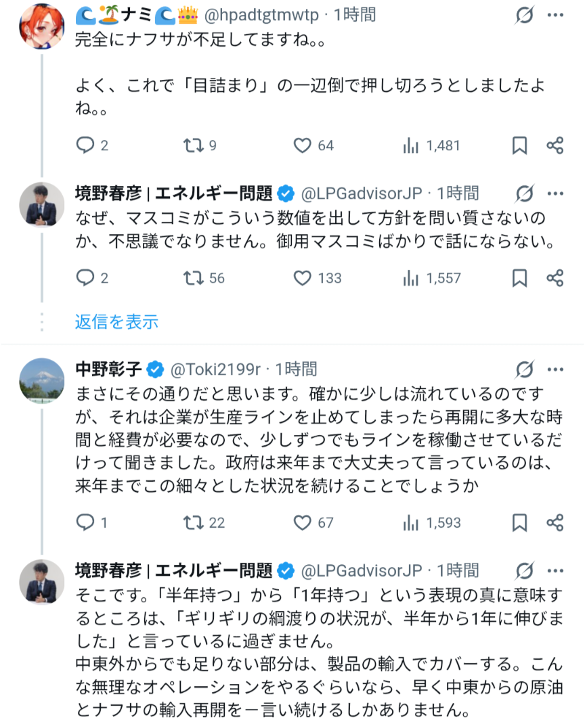Bookmark the tweet with 1,481 views
Image resolution: width=585 pixels, height=728 pixels.
[519, 145]
